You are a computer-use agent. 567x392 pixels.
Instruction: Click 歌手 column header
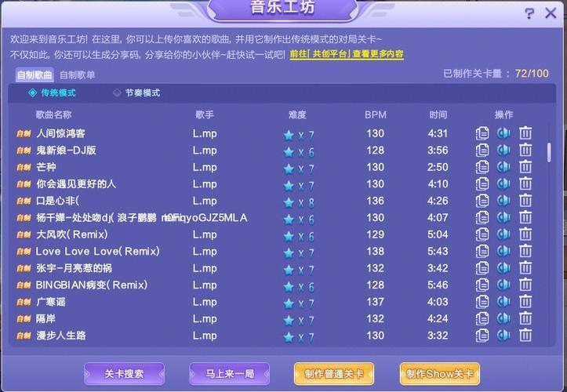coord(205,114)
